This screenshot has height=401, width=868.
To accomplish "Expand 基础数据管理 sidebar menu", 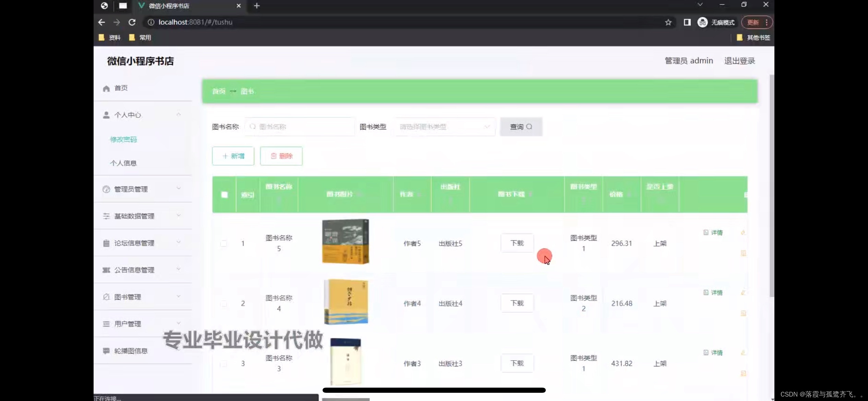I will pyautogui.click(x=143, y=216).
